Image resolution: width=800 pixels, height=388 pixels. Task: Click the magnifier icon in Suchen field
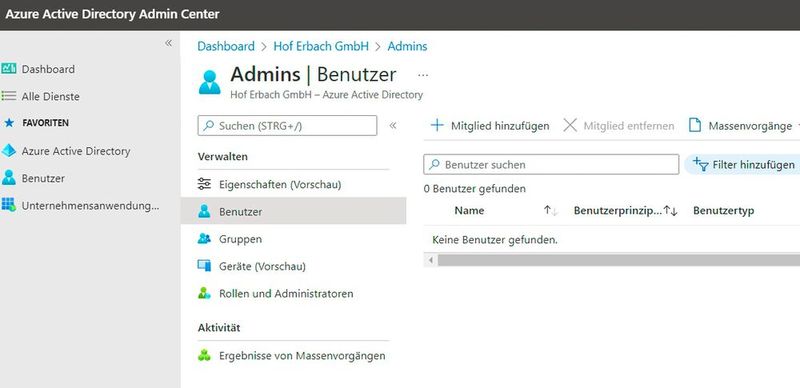click(208, 126)
